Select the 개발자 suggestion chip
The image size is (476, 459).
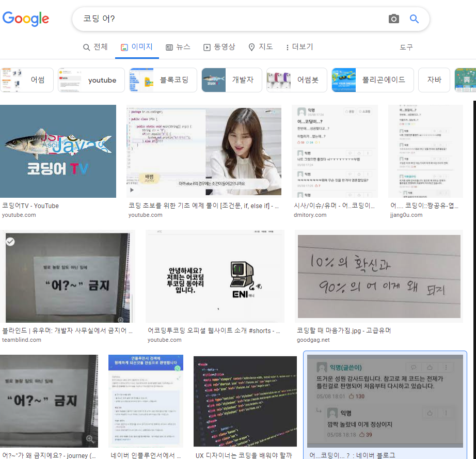tap(232, 80)
